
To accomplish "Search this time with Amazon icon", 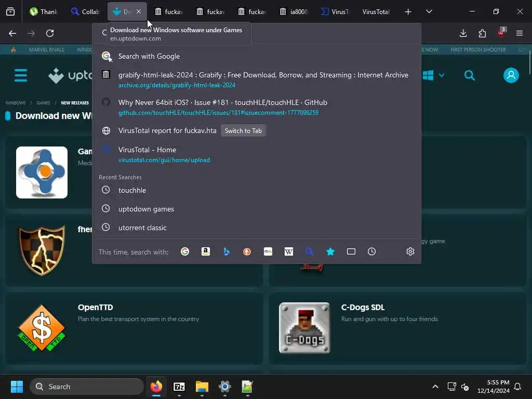I will [x=206, y=252].
